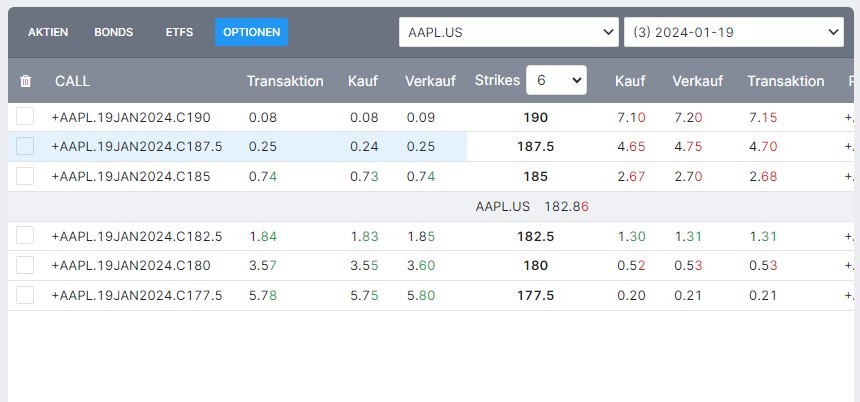
Task: Click put Transaktion price 2.68 at strike 185
Action: point(763,177)
